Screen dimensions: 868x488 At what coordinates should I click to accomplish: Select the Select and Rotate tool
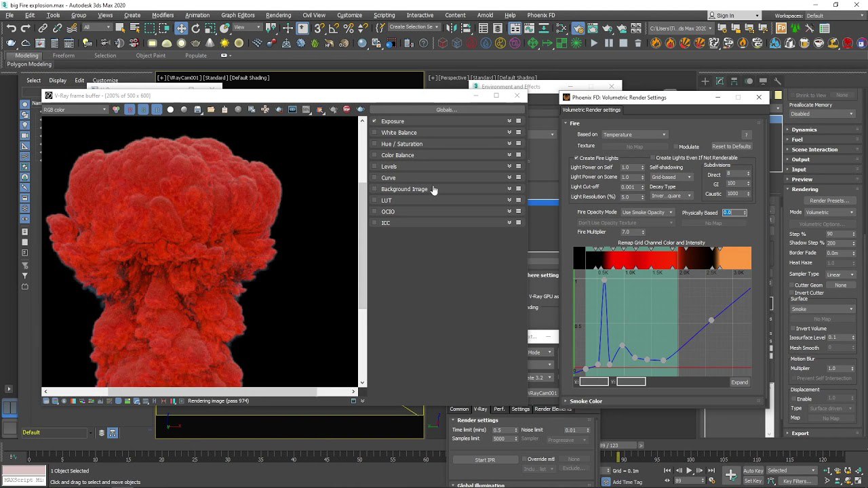point(196,28)
